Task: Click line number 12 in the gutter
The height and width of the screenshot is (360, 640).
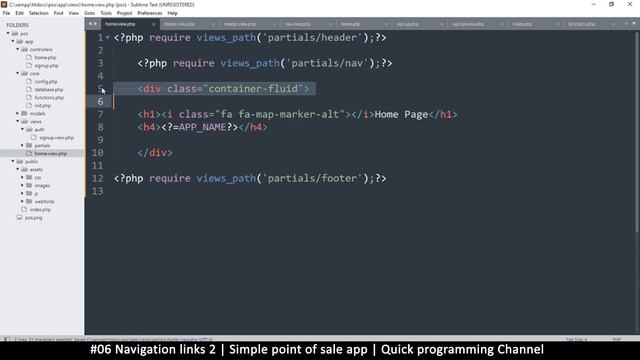Action: [98, 178]
